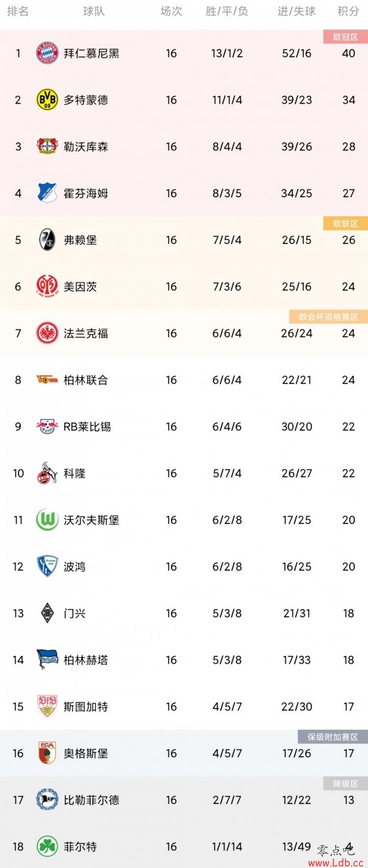
Task: Select the 胜/平/负 column header
Action: point(227,11)
